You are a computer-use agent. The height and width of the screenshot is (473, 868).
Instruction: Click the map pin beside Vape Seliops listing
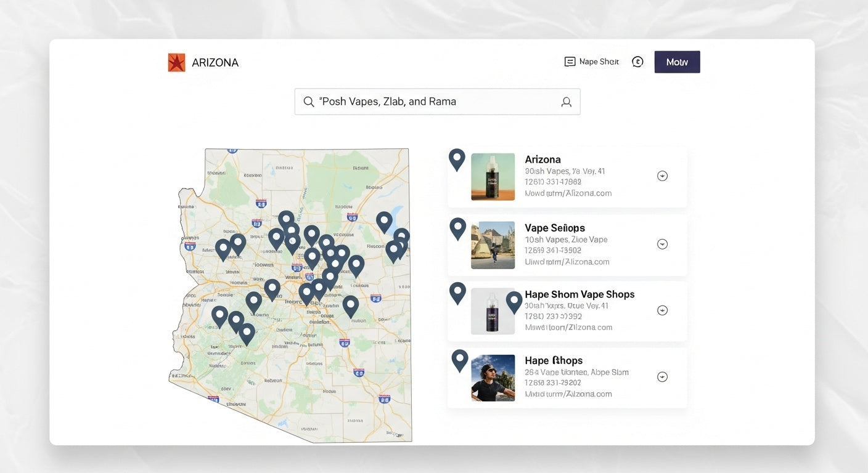457,228
